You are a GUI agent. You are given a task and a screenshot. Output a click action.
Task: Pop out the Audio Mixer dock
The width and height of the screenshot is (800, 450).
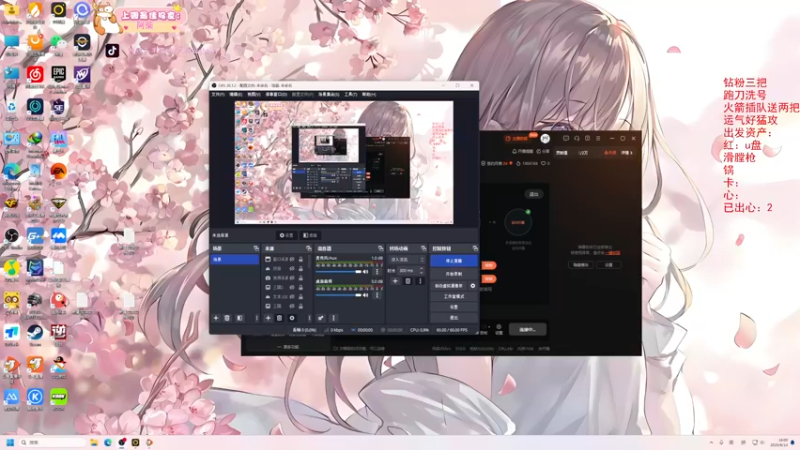click(380, 248)
